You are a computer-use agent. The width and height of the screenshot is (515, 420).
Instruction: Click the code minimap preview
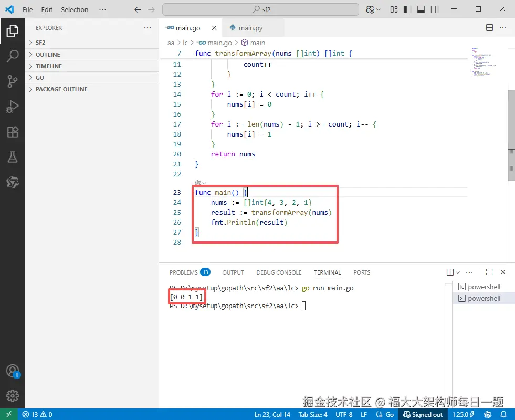(x=484, y=62)
